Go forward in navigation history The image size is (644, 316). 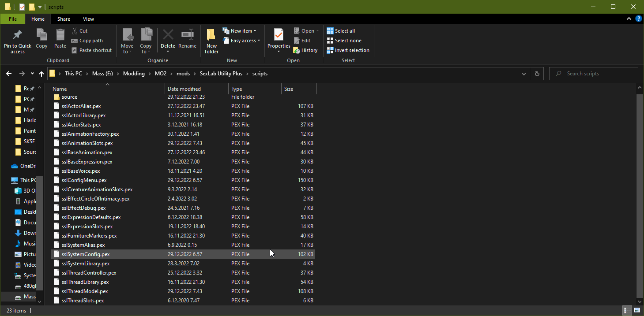[x=22, y=74]
